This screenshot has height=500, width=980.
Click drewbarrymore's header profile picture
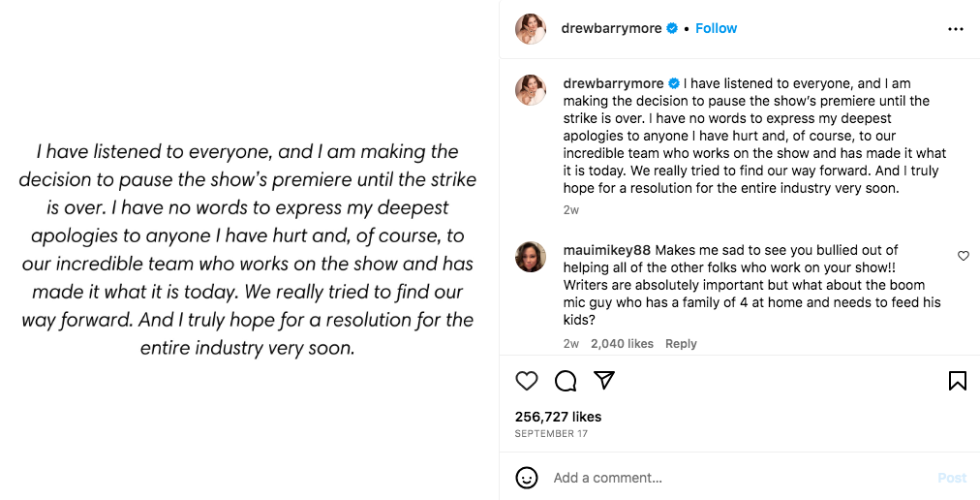click(x=531, y=29)
